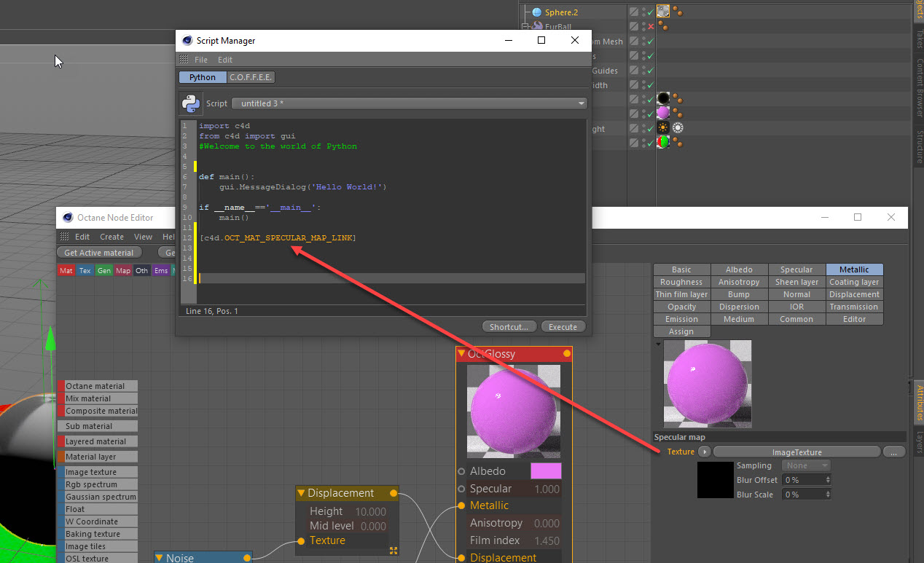Click the Octane Node Editor title bar logo

point(68,217)
